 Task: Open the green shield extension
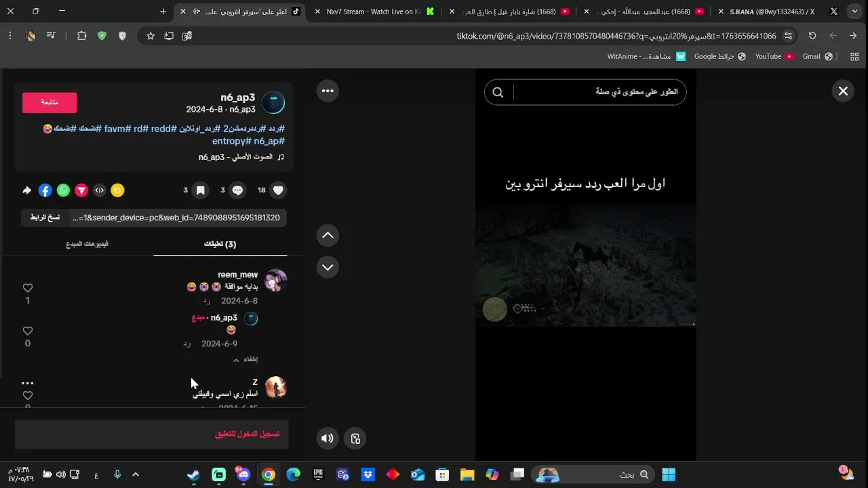[102, 36]
